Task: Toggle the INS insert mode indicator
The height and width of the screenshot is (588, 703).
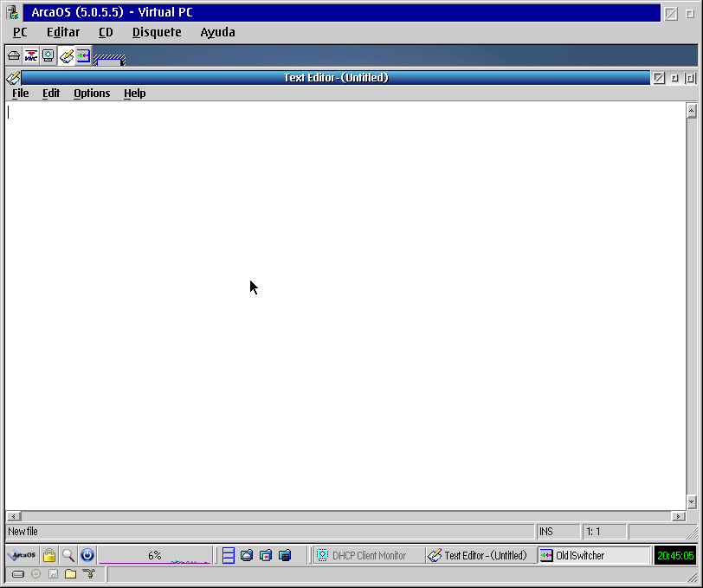Action: [546, 531]
